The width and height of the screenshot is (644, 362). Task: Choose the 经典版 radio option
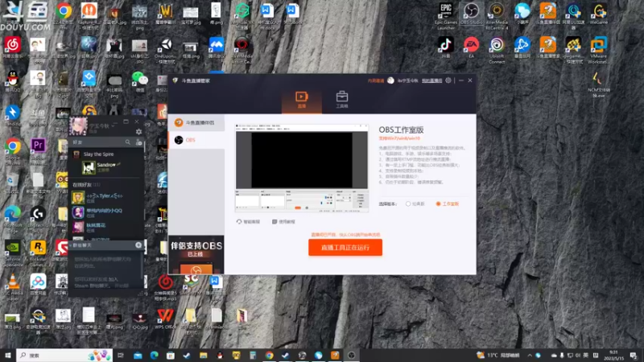[x=415, y=204]
